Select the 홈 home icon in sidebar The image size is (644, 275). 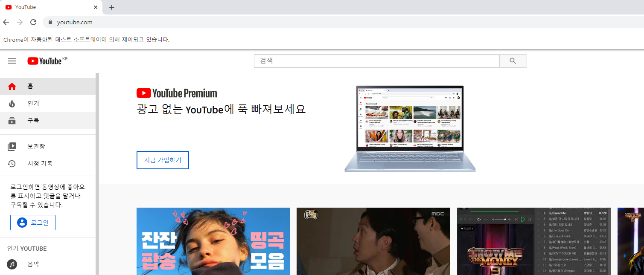[x=12, y=87]
